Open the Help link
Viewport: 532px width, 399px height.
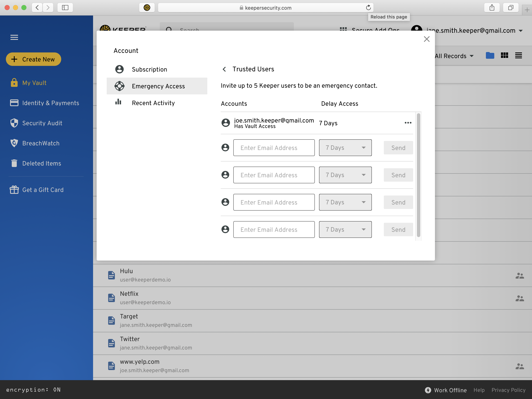(479, 390)
